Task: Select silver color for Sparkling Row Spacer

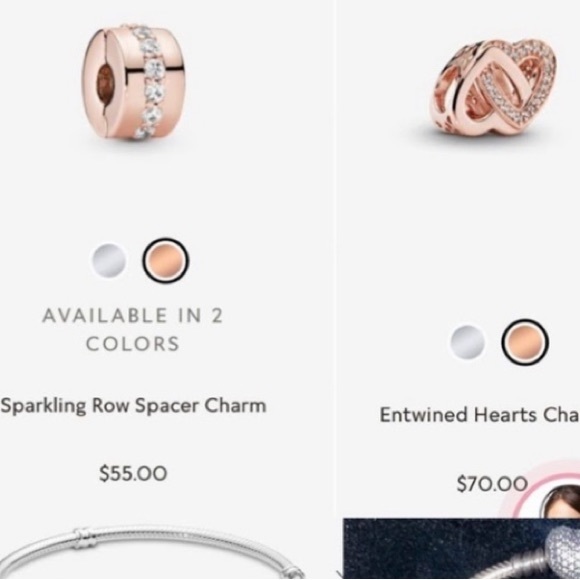Action: (108, 260)
